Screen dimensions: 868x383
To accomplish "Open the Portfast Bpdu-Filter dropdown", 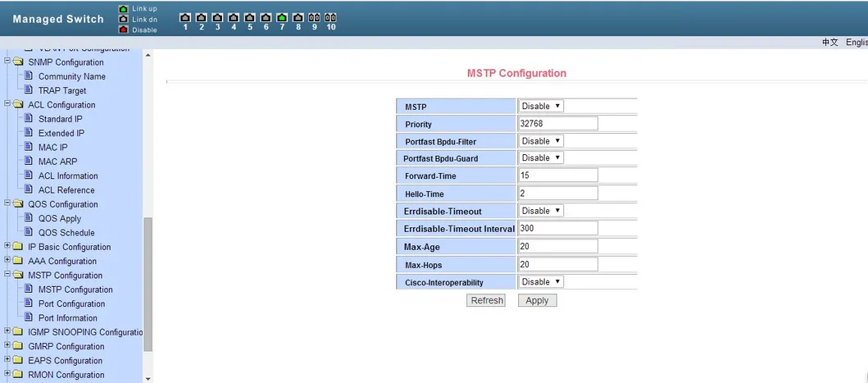I will point(541,141).
